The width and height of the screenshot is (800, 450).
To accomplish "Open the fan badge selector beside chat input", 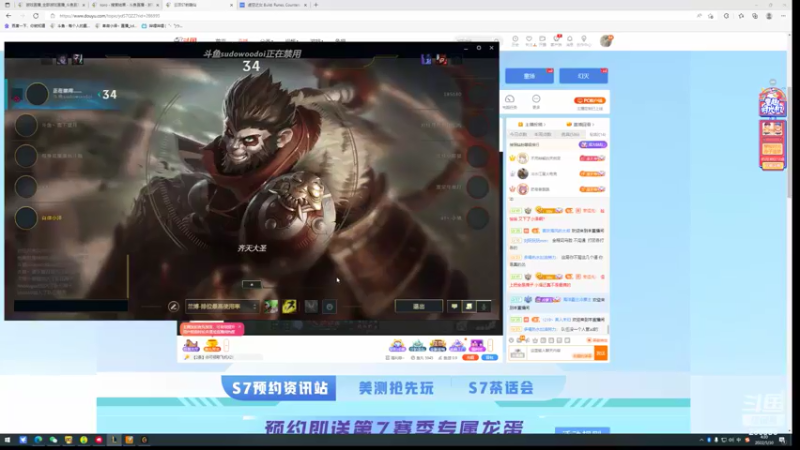I will coord(517,353).
